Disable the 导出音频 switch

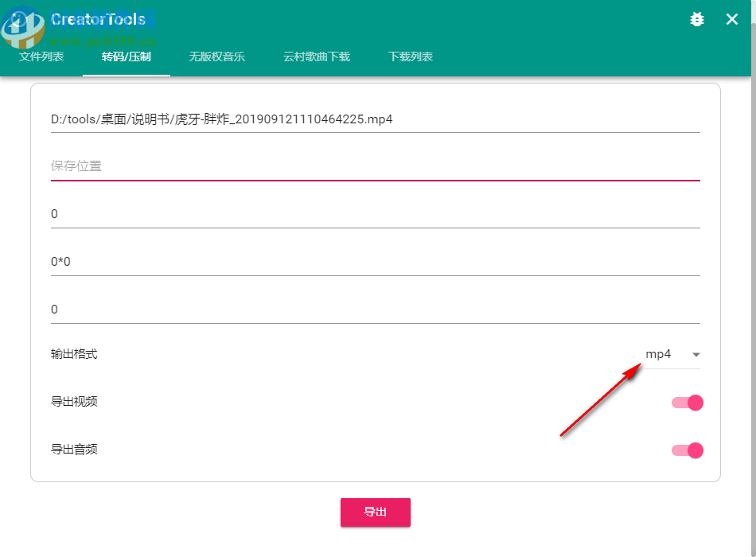point(688,450)
